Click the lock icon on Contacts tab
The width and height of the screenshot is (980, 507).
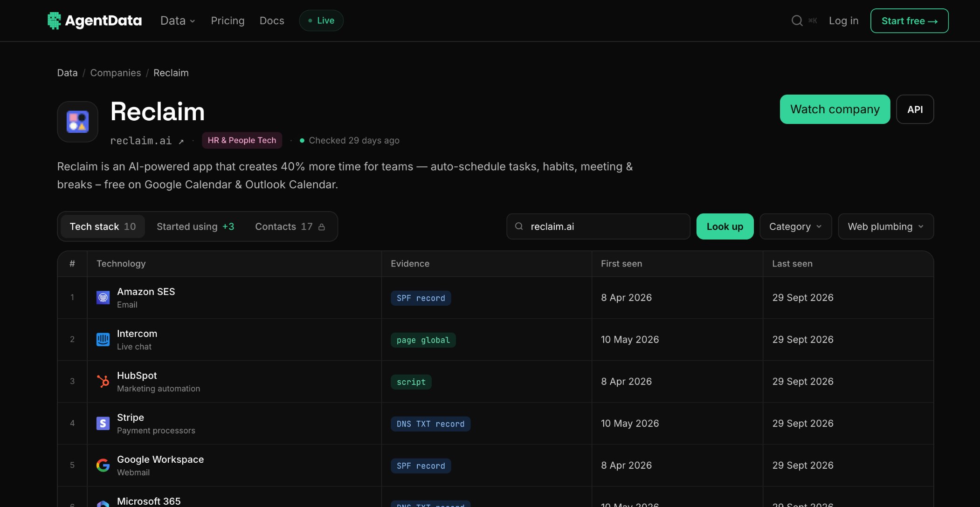click(x=322, y=227)
